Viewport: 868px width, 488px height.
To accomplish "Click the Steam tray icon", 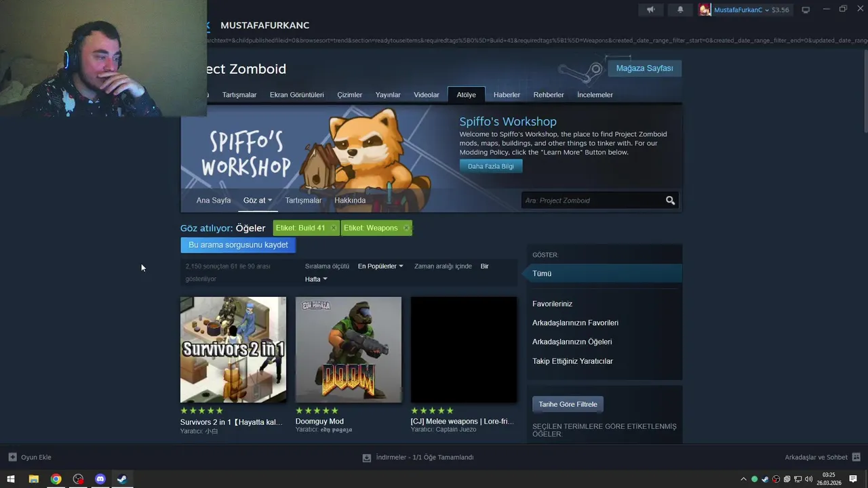I will (x=766, y=480).
